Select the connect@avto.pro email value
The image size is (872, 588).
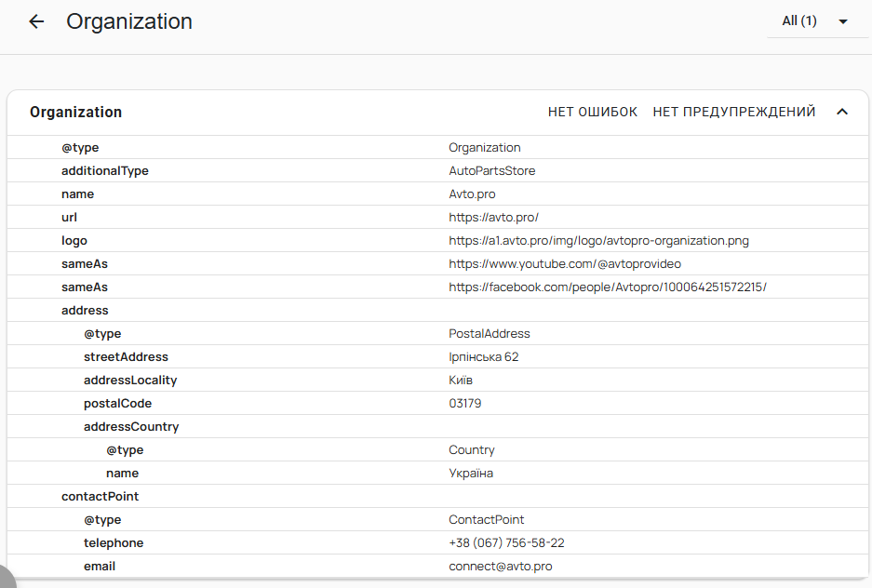(501, 567)
